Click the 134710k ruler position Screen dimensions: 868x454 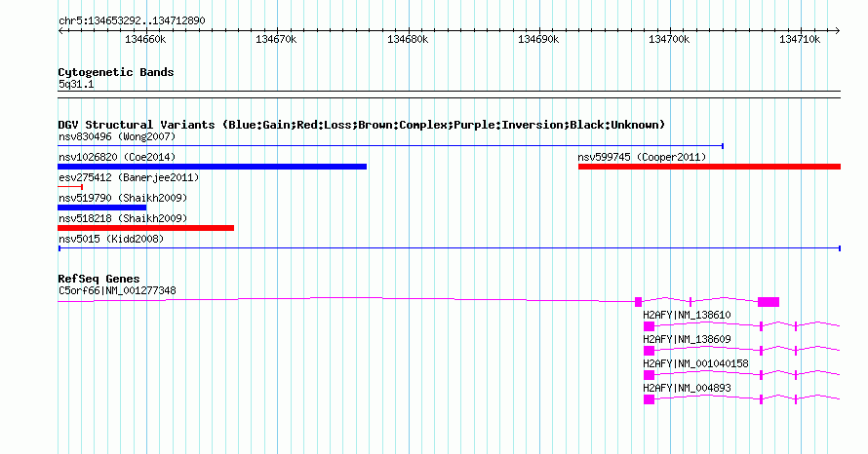pos(800,39)
